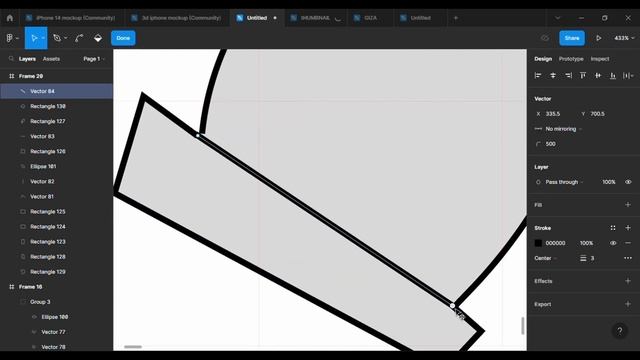Open the Center stroke alignment dropdown

[546, 258]
